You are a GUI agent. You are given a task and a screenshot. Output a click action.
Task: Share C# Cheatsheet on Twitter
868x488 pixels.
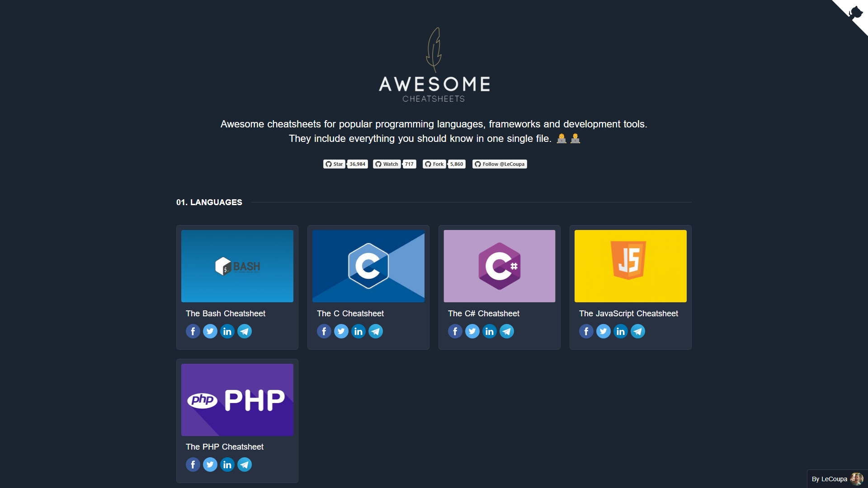(472, 331)
